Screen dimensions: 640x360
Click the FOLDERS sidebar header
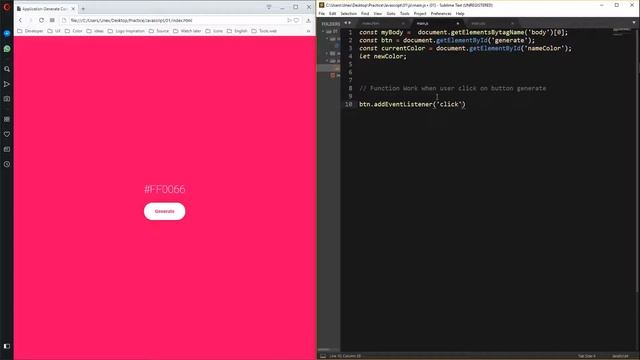(331, 24)
